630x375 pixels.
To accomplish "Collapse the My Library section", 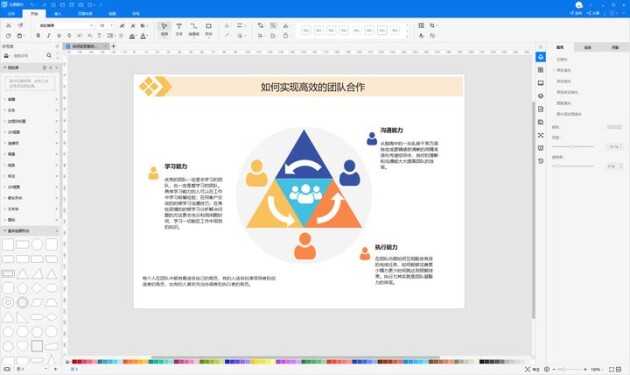I will pyautogui.click(x=4, y=68).
